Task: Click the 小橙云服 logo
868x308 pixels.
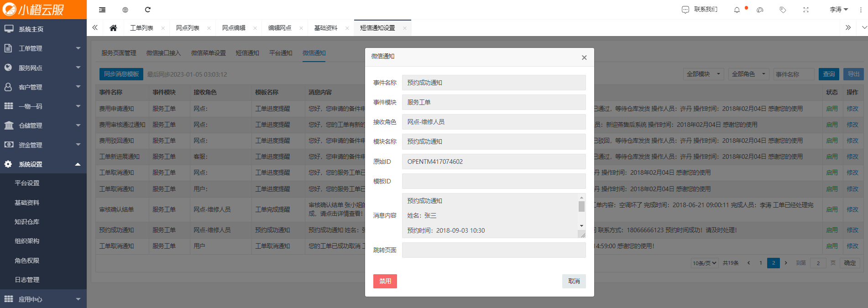Action: [x=34, y=10]
